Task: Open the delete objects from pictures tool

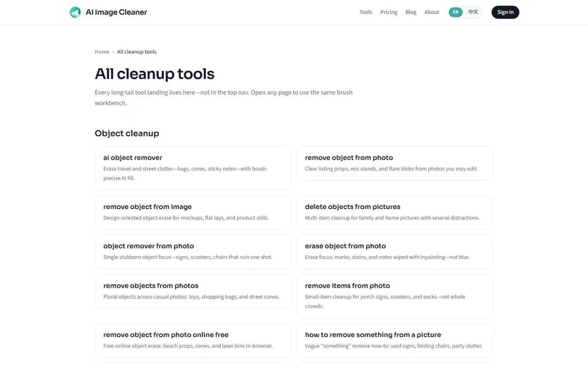Action: click(x=395, y=212)
